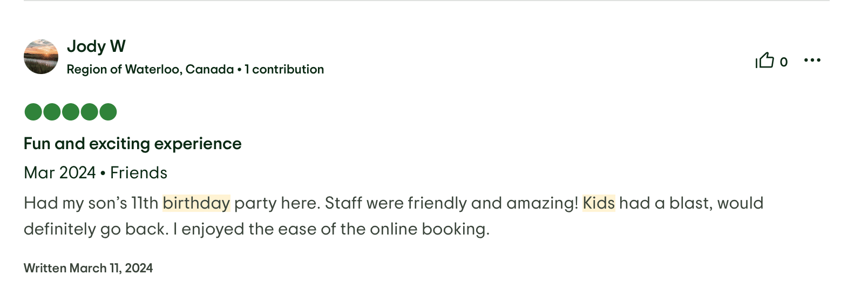Click the first green rating bubble
This screenshot has height=281, width=868.
(33, 112)
